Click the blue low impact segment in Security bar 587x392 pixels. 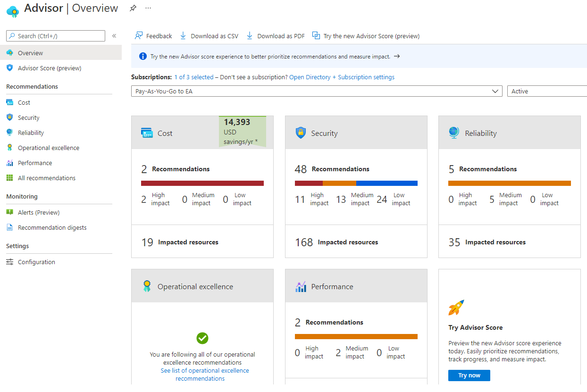pyautogui.click(x=387, y=183)
